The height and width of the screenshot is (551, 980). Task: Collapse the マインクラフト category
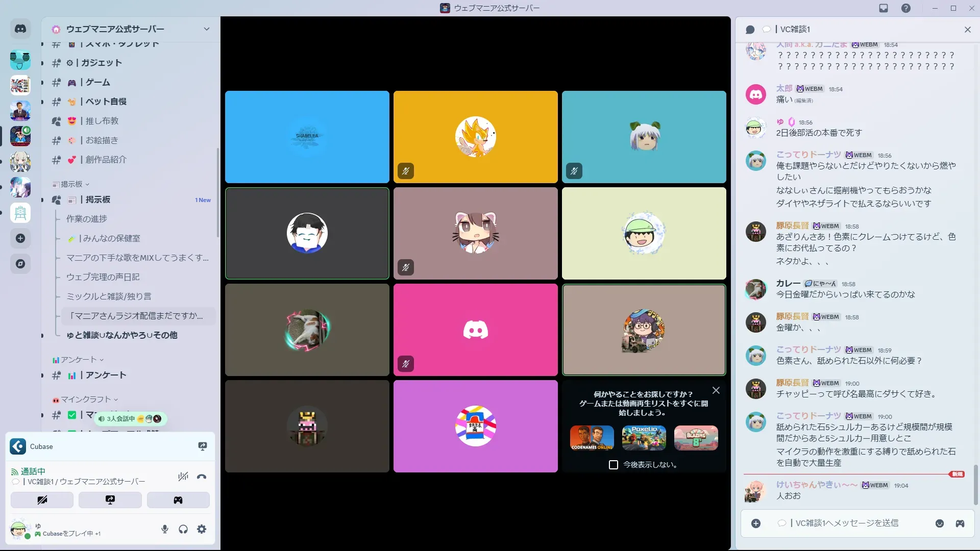(85, 399)
